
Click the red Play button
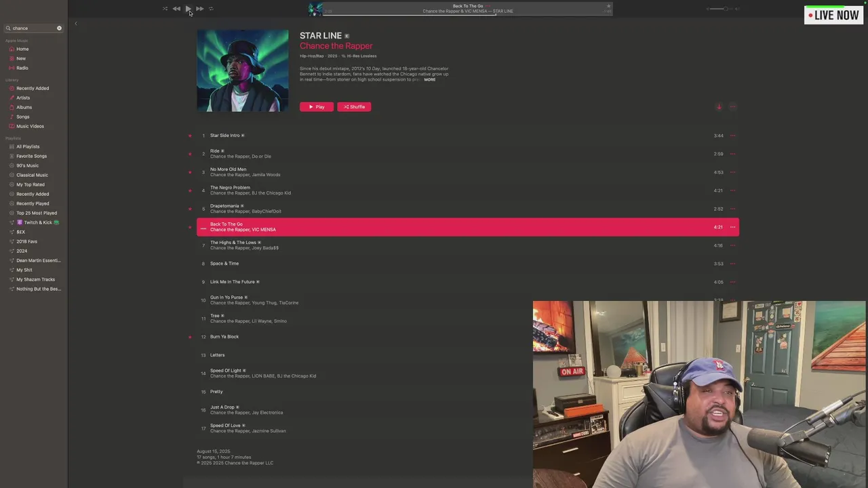point(317,106)
